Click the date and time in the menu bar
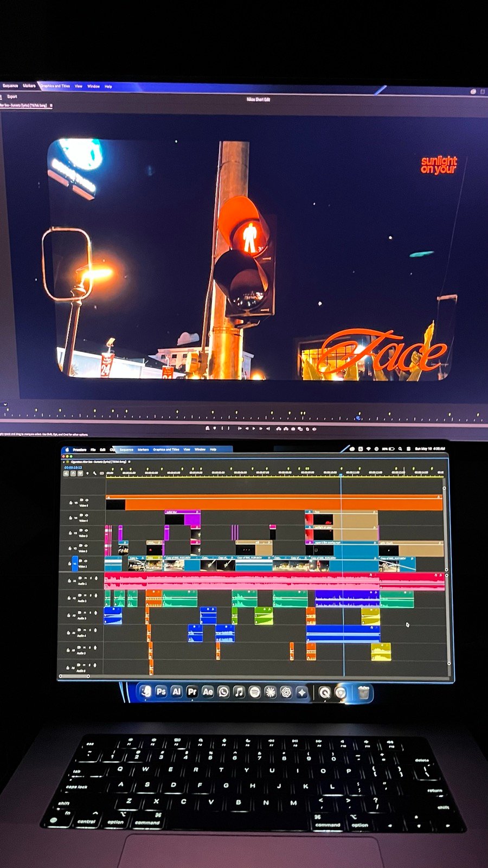The width and height of the screenshot is (488, 868). tap(430, 449)
